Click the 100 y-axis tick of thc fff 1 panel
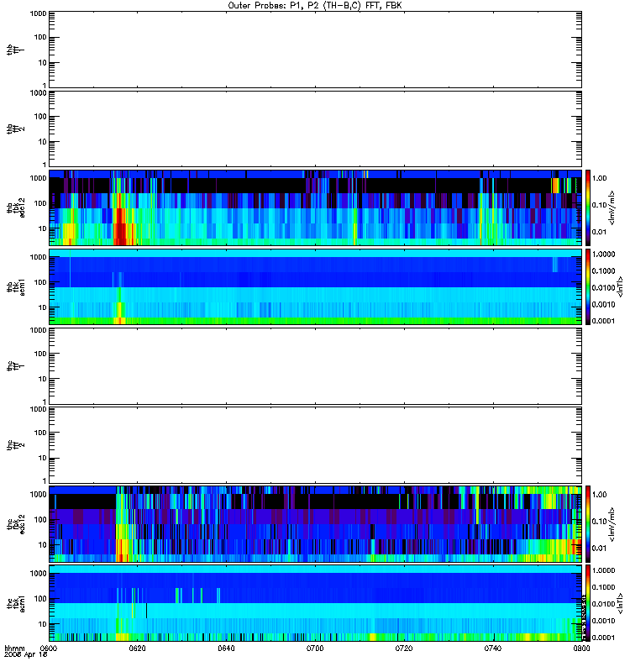Image resolution: width=630 pixels, height=672 pixels. coord(40,354)
